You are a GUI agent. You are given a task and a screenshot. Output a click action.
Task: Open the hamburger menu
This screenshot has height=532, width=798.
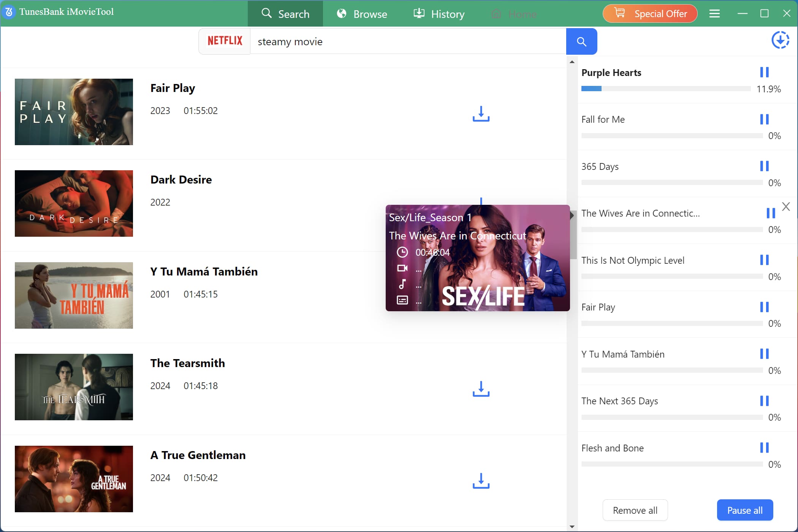[714, 13]
